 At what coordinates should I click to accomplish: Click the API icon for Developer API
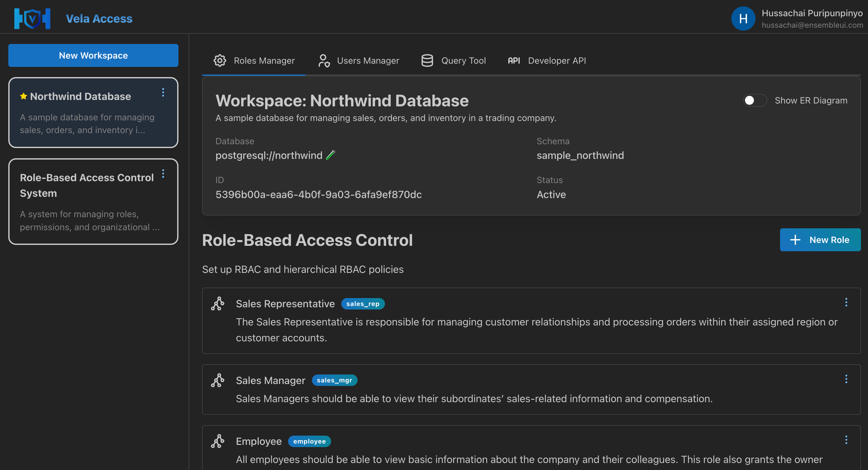point(513,61)
